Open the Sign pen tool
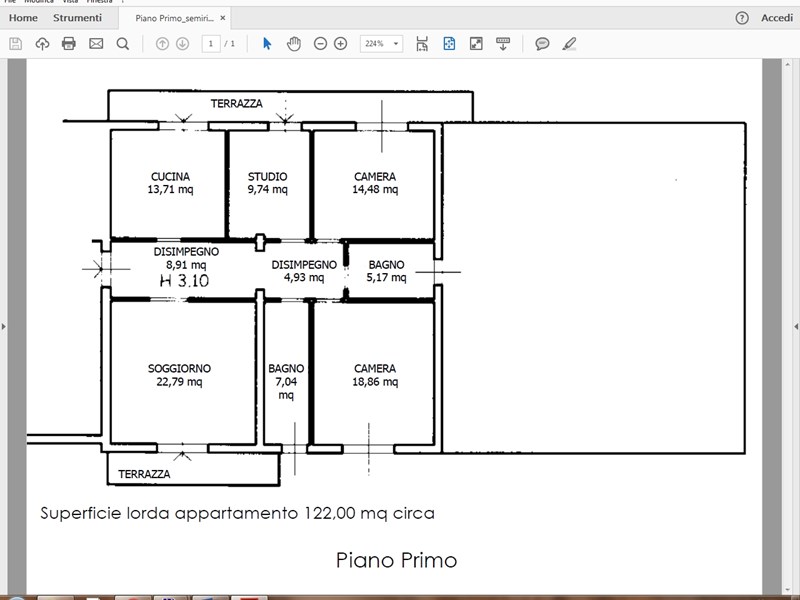The image size is (800, 600). point(569,44)
